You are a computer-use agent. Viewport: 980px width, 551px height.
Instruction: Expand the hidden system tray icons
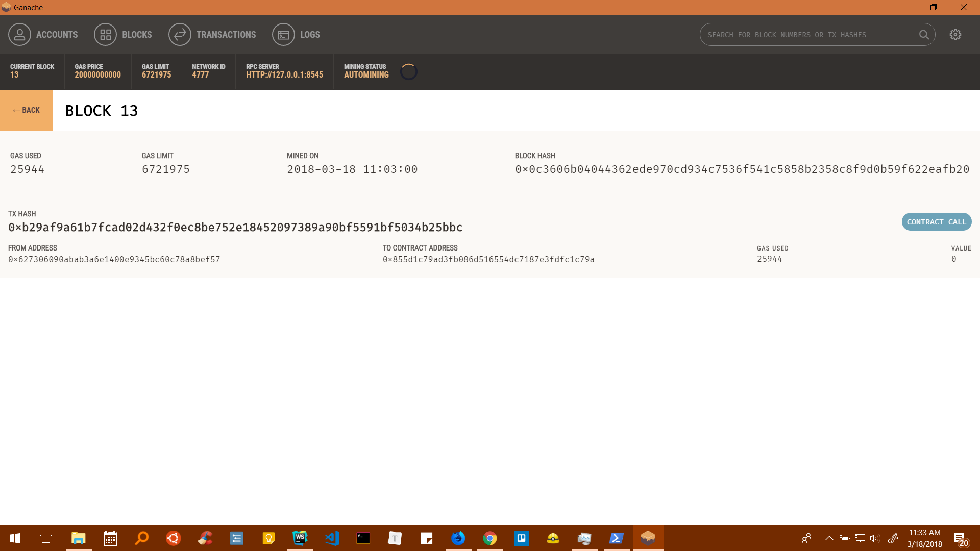pyautogui.click(x=829, y=538)
